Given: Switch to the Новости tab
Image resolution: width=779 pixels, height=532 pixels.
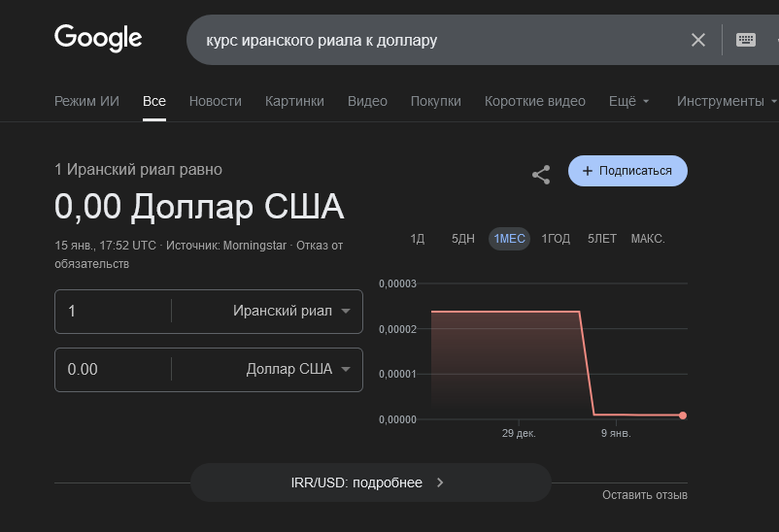Looking at the screenshot, I should click(x=216, y=101).
